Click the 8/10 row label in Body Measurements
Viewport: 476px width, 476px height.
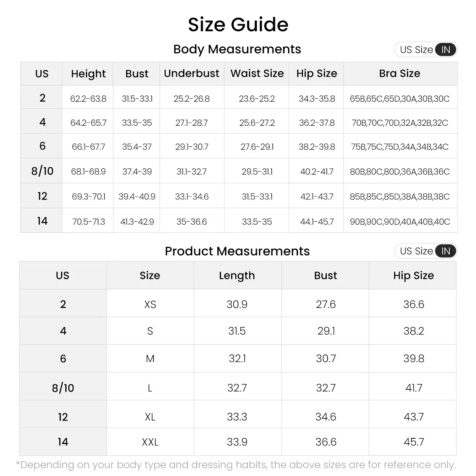tap(42, 171)
